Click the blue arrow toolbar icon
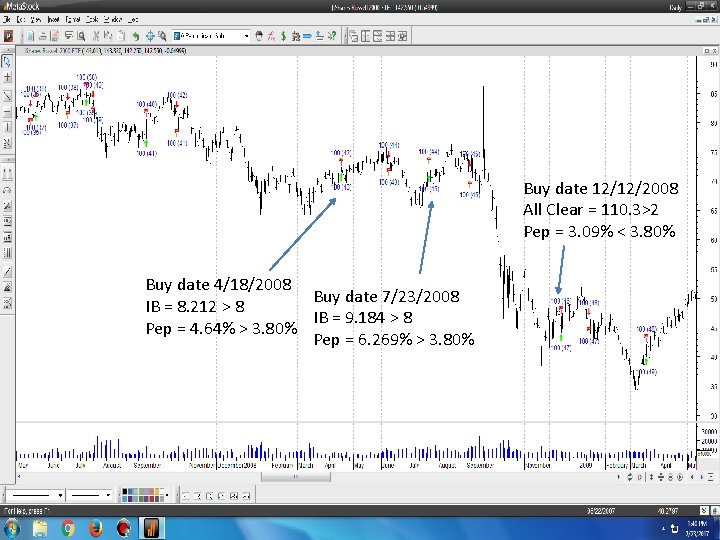The image size is (720, 540). pyautogui.click(x=307, y=36)
